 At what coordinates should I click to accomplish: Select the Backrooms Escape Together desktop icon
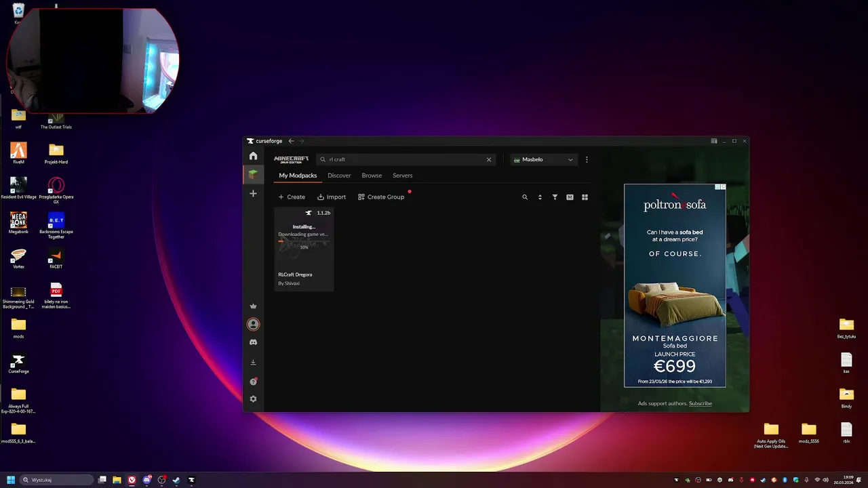56,226
